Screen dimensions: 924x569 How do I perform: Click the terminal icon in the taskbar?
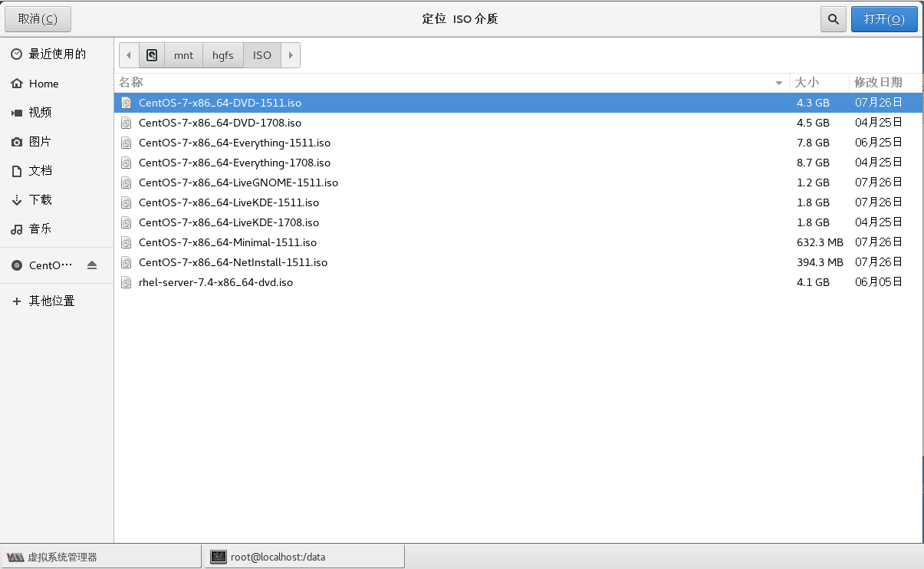pos(219,557)
